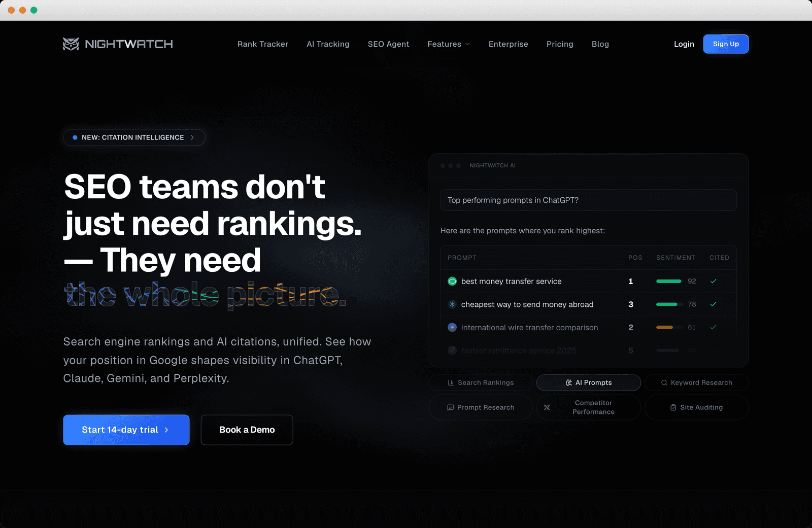Select the Competitor Performance tab

589,408
